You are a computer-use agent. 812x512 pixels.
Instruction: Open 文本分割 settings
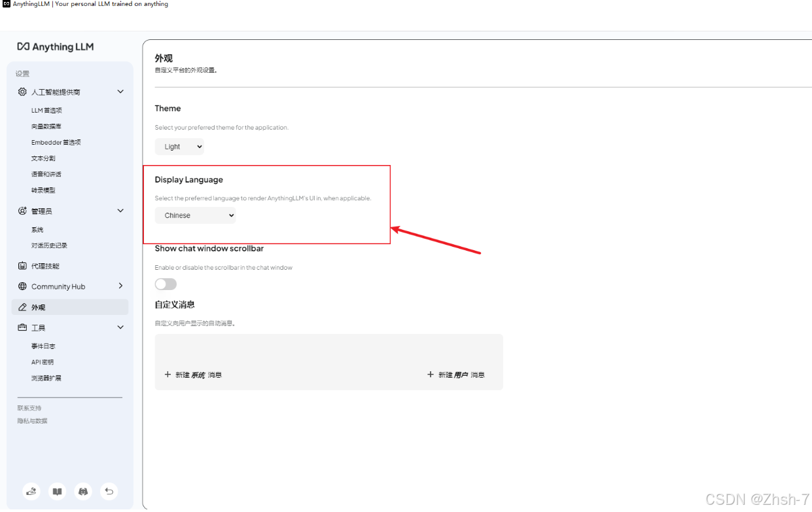point(43,158)
